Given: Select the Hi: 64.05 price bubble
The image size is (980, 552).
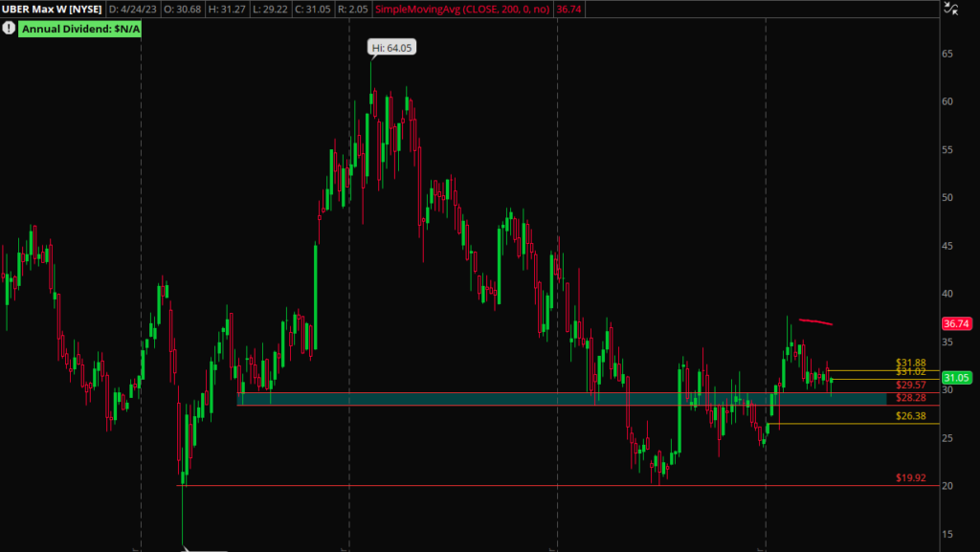Looking at the screenshot, I should [394, 47].
